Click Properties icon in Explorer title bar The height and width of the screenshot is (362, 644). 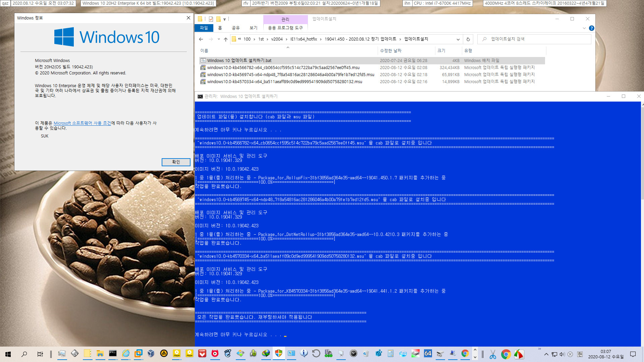click(211, 19)
